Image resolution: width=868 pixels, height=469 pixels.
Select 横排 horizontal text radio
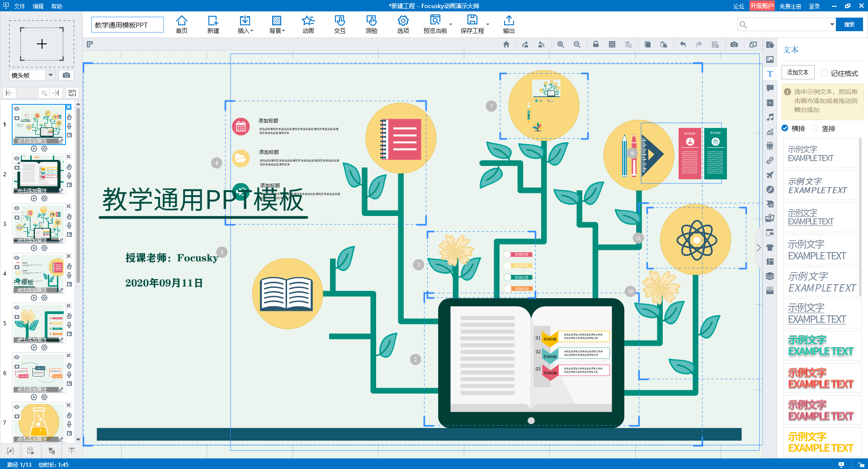tap(785, 128)
